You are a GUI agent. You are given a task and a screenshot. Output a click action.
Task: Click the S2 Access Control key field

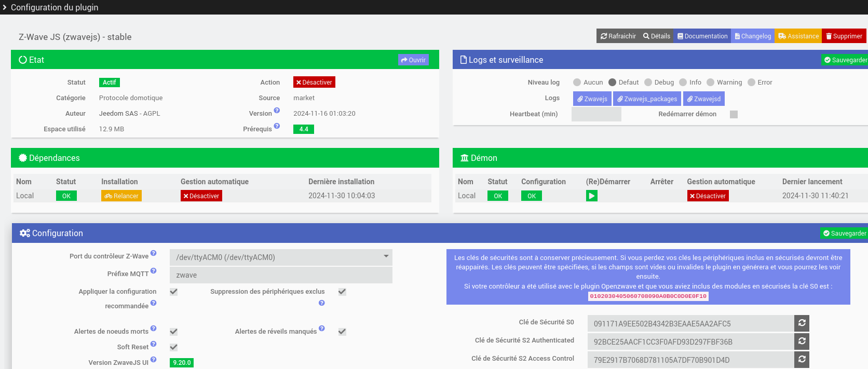690,360
